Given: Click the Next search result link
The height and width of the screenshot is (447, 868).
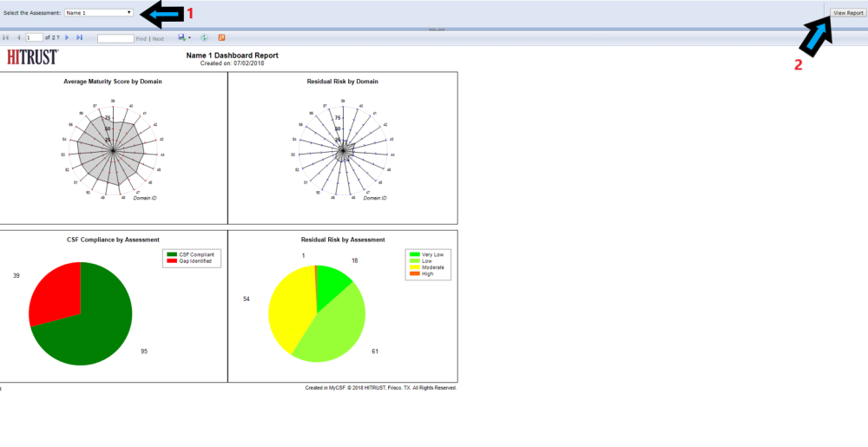Looking at the screenshot, I should coord(158,39).
